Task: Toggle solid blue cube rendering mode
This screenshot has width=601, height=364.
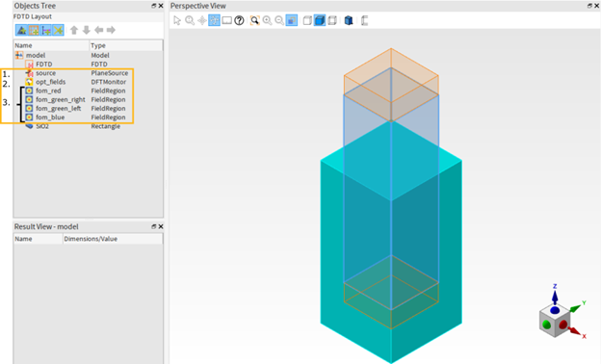Action: (x=320, y=20)
